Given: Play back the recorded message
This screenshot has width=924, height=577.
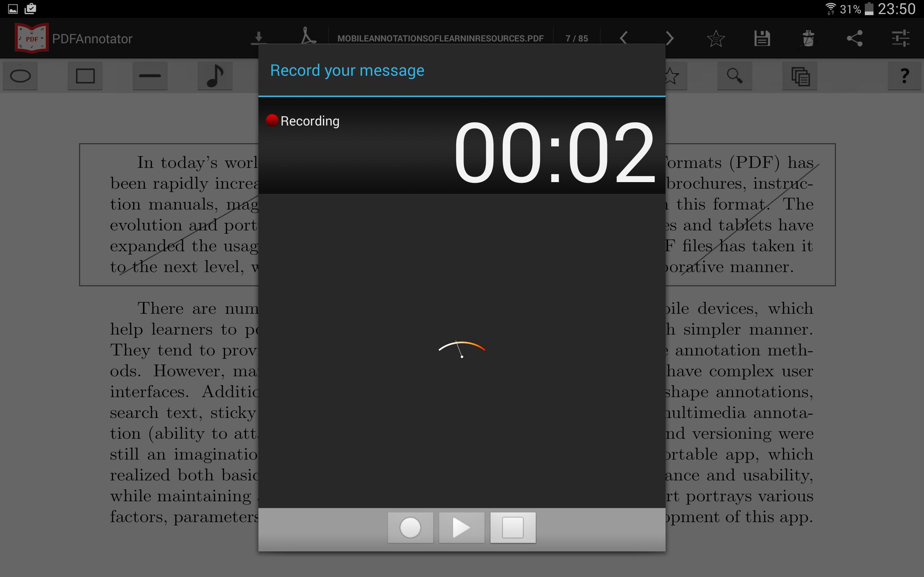Looking at the screenshot, I should coord(461,528).
